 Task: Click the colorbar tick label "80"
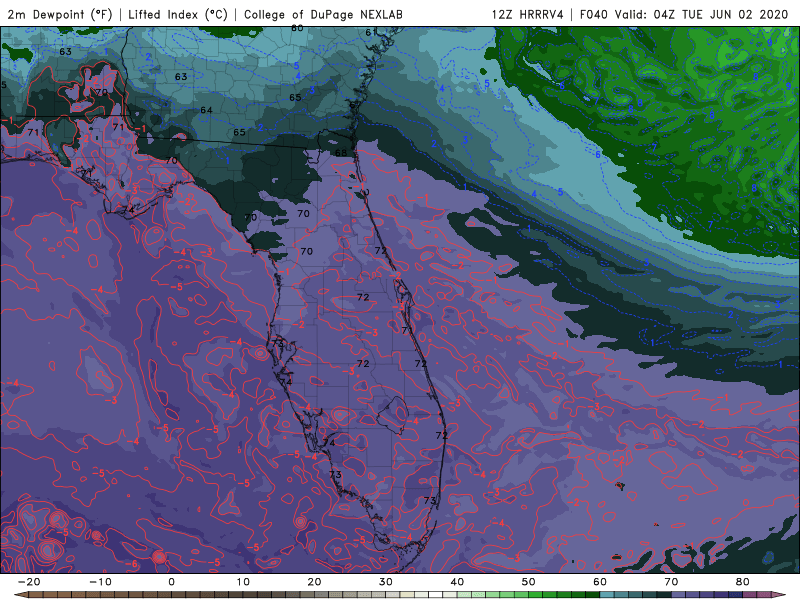coord(743,582)
